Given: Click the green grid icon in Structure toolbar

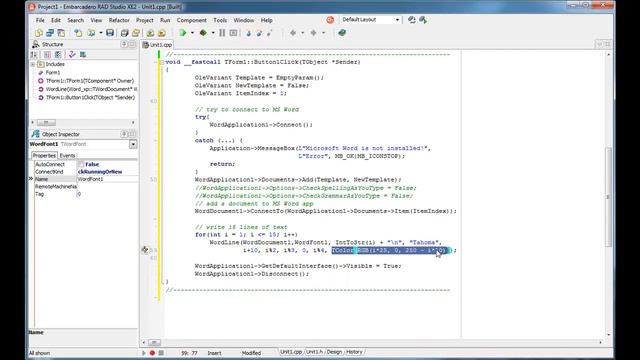Looking at the screenshot, I should 83,55.
